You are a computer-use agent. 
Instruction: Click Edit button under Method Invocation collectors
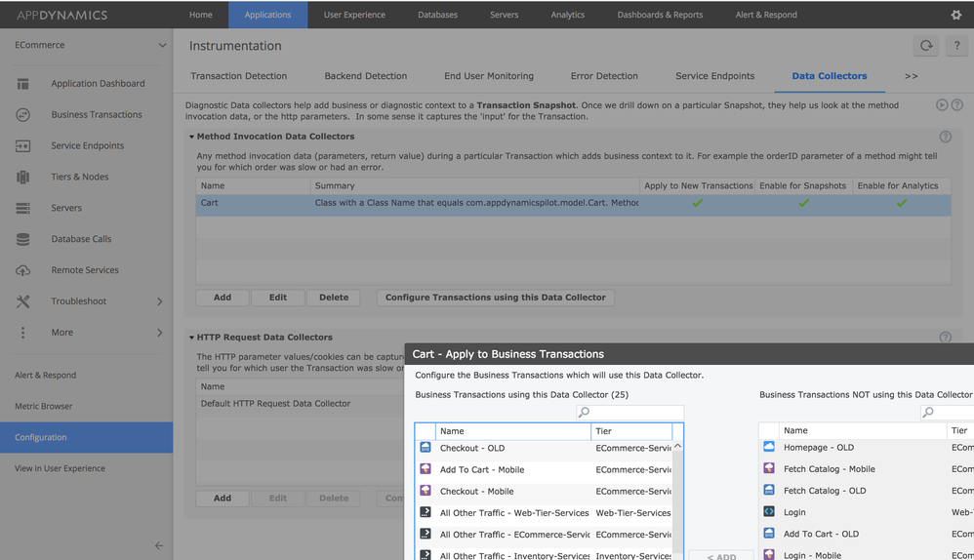coord(278,298)
